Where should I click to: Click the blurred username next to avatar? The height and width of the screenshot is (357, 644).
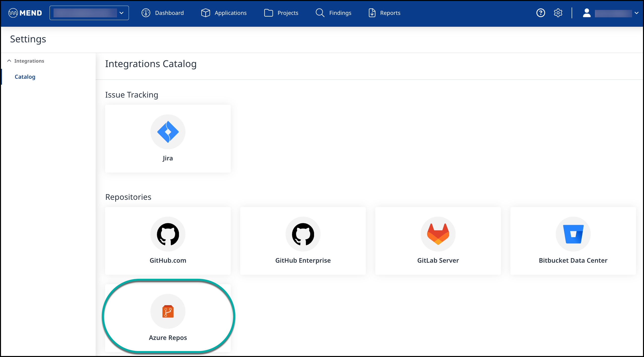point(613,13)
